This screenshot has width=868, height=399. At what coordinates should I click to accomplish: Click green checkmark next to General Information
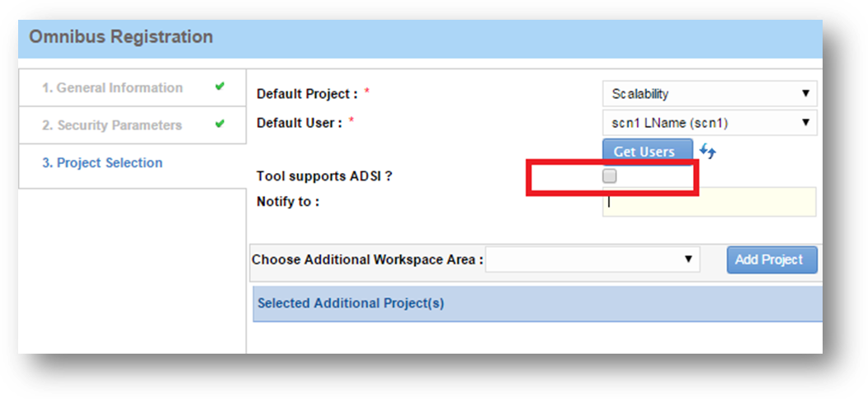pyautogui.click(x=219, y=87)
